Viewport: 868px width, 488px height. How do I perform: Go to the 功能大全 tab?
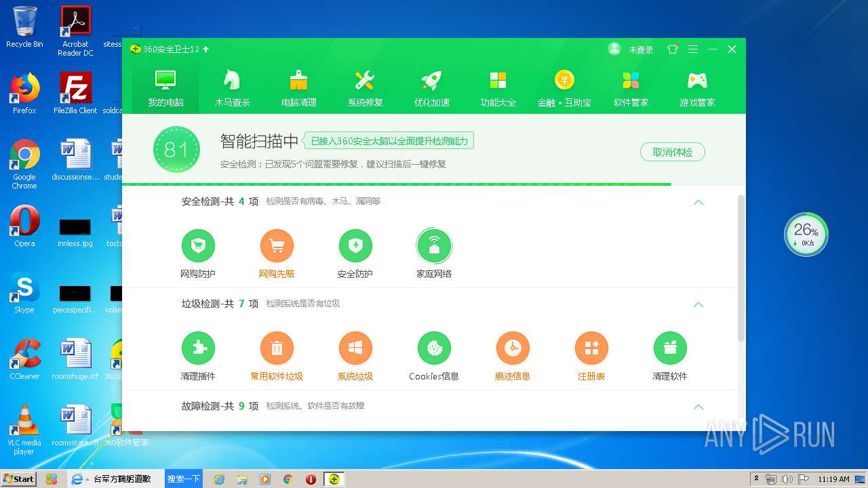coord(498,88)
